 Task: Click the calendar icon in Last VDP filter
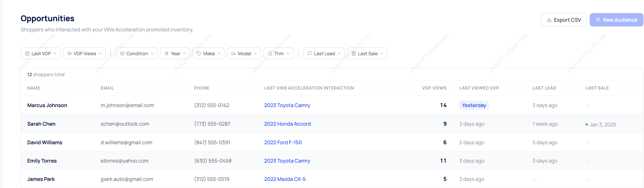click(x=27, y=53)
